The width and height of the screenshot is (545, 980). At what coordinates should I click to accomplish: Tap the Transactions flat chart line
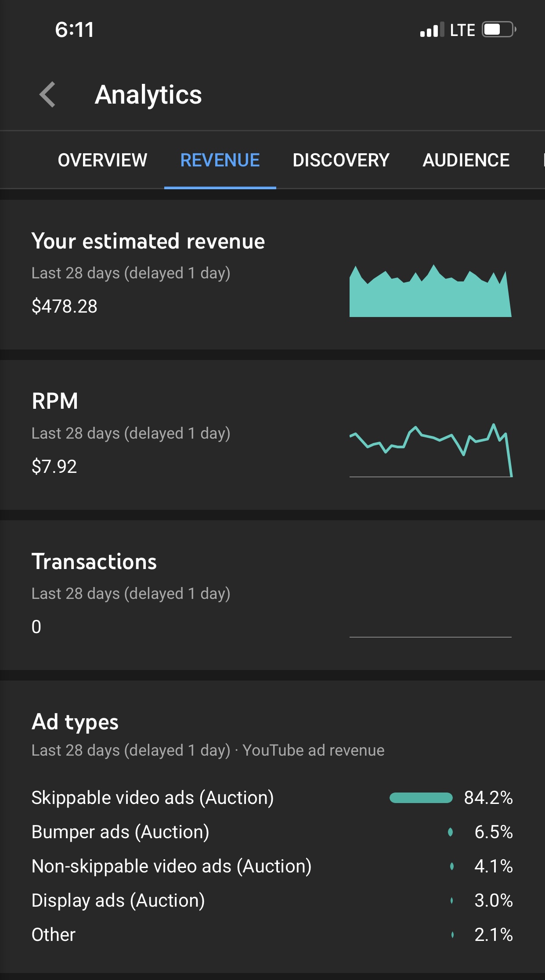[x=430, y=636]
